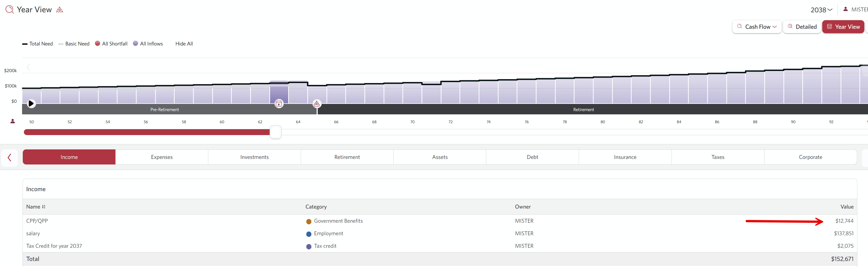Click the play button on the timeline
This screenshot has height=267, width=868.
31,103
